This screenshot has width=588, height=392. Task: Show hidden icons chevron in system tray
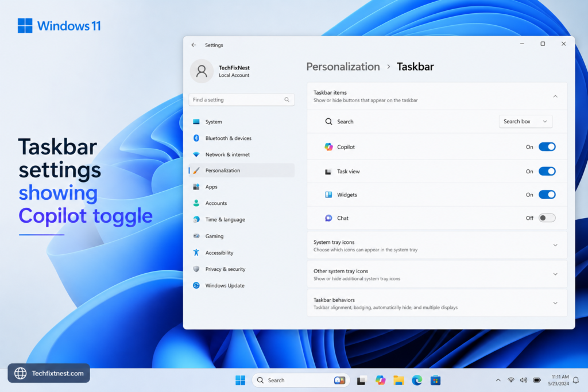498,380
